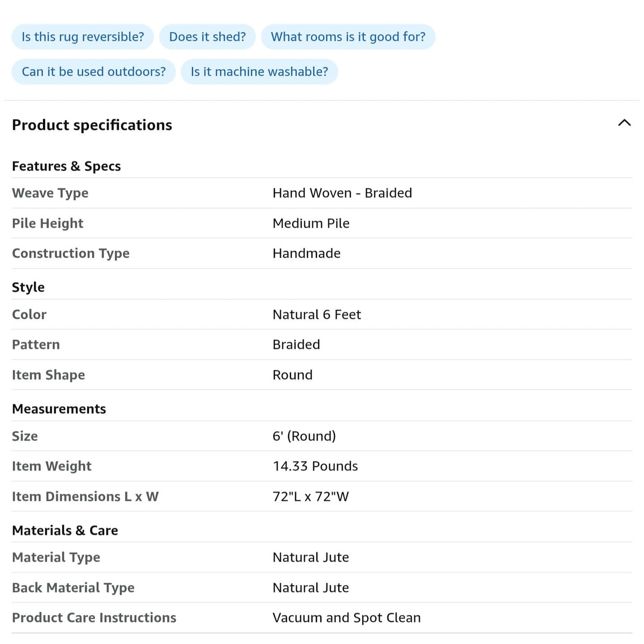Collapse Product specifications with the chevron
The image size is (644, 644).
click(624, 123)
